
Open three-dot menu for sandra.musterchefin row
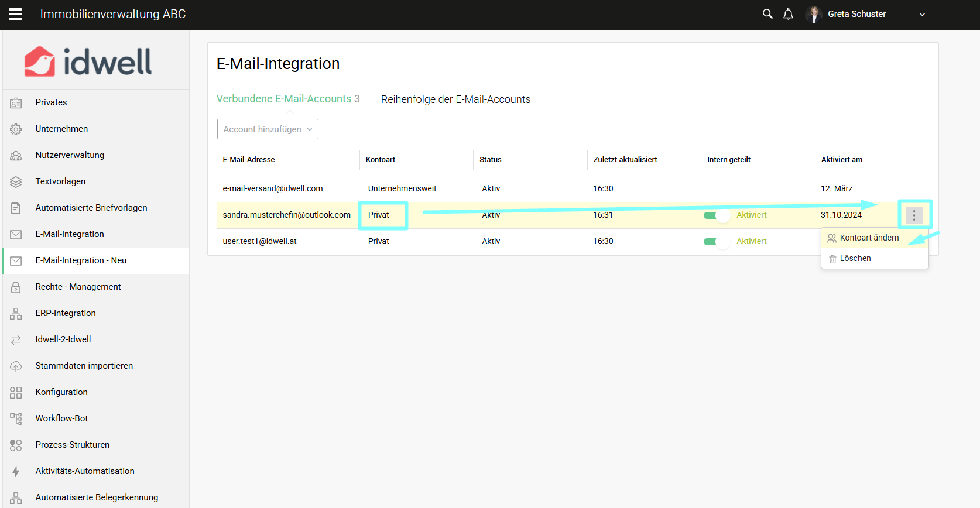click(914, 215)
